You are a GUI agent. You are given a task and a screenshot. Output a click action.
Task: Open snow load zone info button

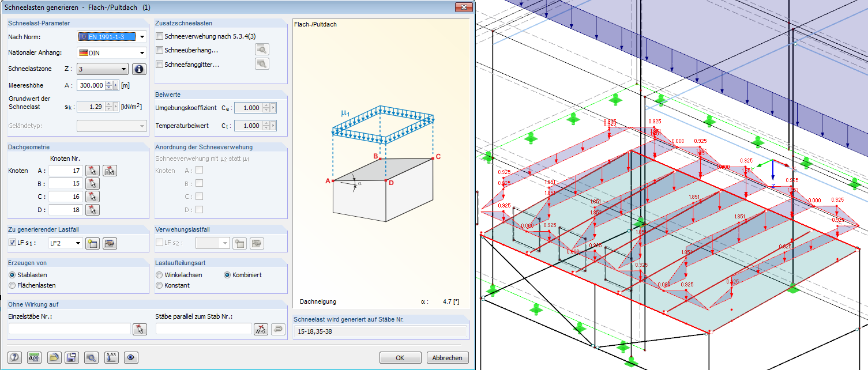[x=138, y=69]
